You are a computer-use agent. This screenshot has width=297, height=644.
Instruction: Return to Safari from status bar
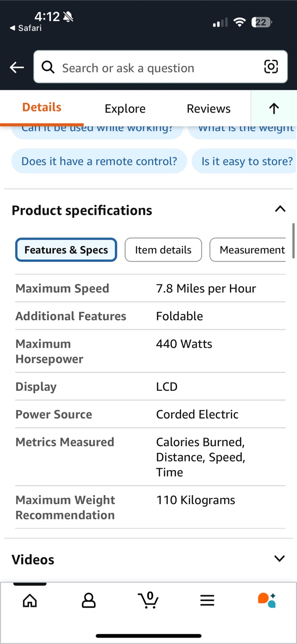point(25,28)
